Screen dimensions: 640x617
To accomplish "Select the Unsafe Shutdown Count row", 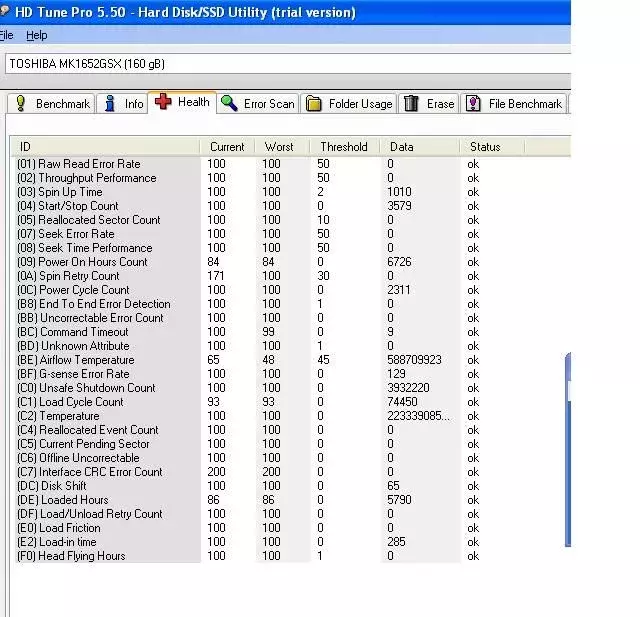I will (249, 388).
